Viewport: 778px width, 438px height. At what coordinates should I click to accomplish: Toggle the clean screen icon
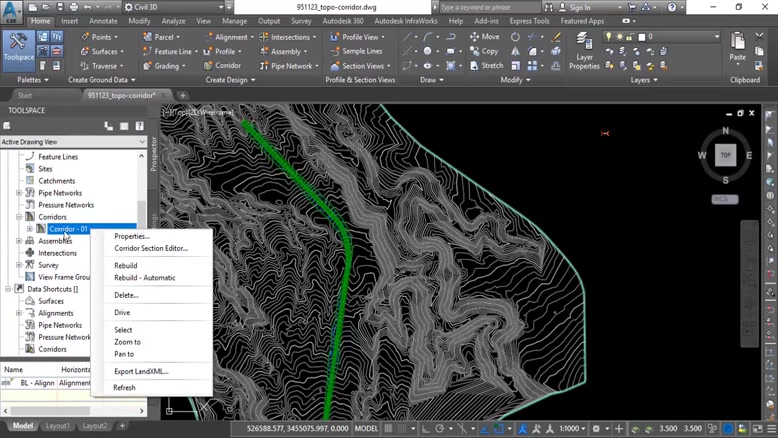tap(758, 429)
